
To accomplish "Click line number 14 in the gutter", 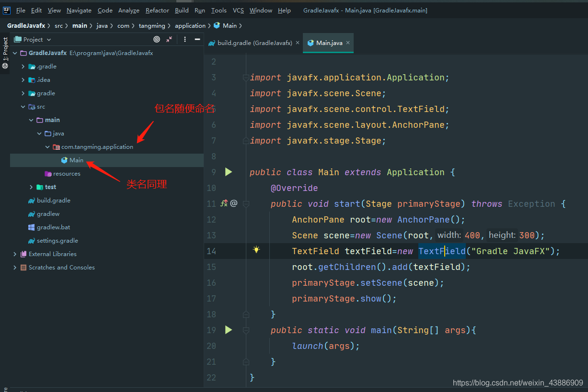I will pos(211,251).
